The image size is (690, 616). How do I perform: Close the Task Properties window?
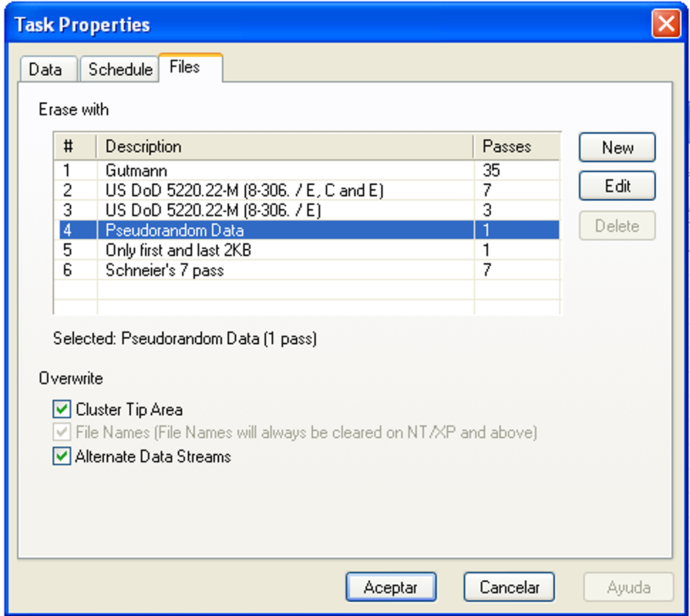pos(666,24)
